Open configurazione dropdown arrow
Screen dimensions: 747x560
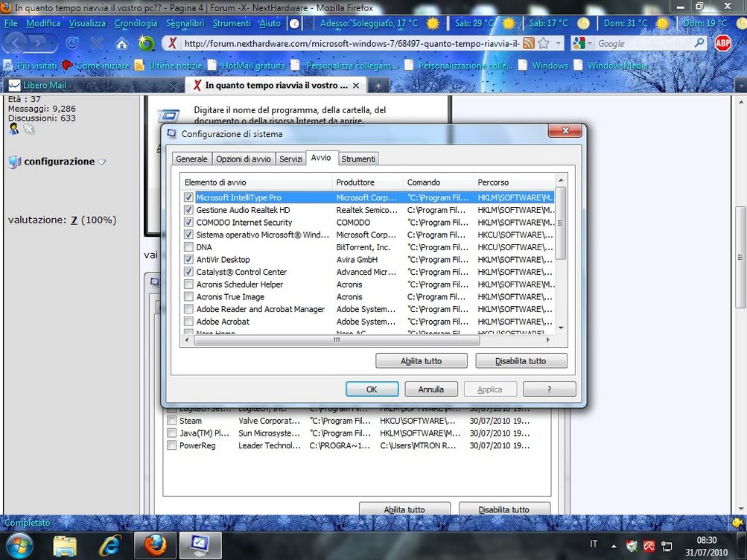tap(102, 162)
